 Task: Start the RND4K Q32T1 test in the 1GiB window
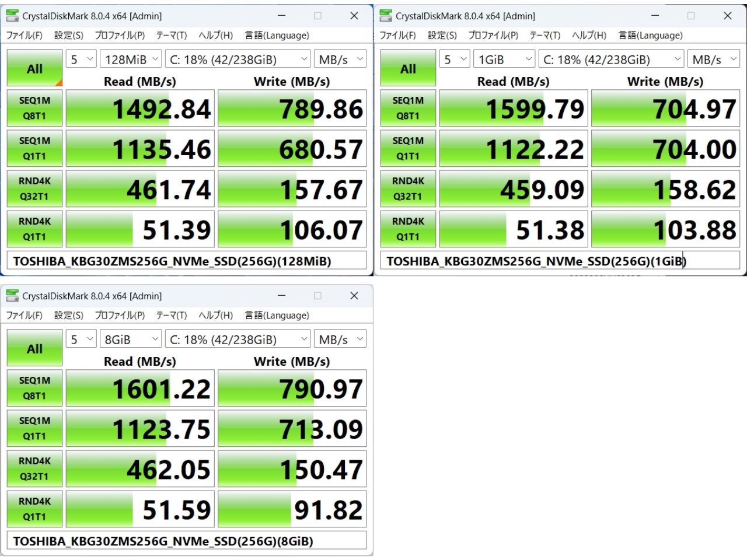[408, 188]
